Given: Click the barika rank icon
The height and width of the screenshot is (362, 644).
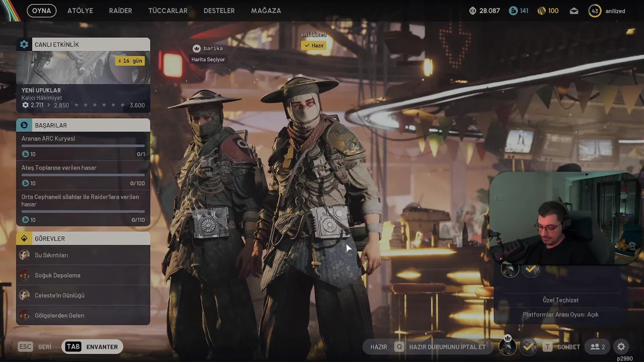Looking at the screenshot, I should (197, 48).
